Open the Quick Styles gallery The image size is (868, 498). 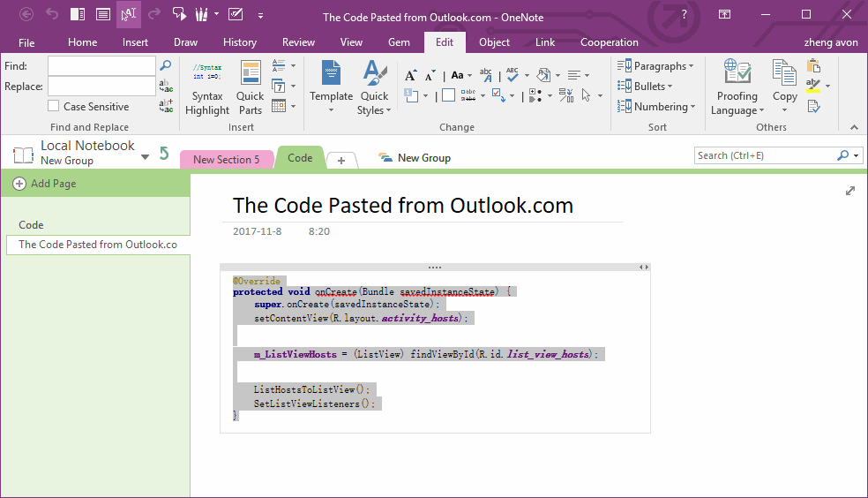(x=374, y=88)
